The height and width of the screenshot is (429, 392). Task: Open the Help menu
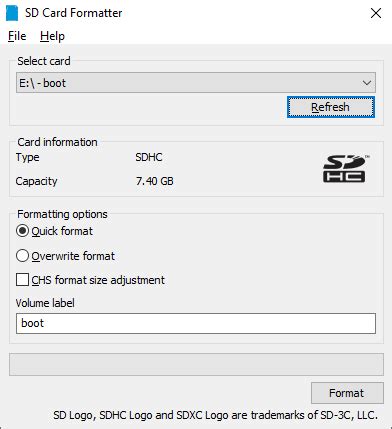[x=52, y=36]
